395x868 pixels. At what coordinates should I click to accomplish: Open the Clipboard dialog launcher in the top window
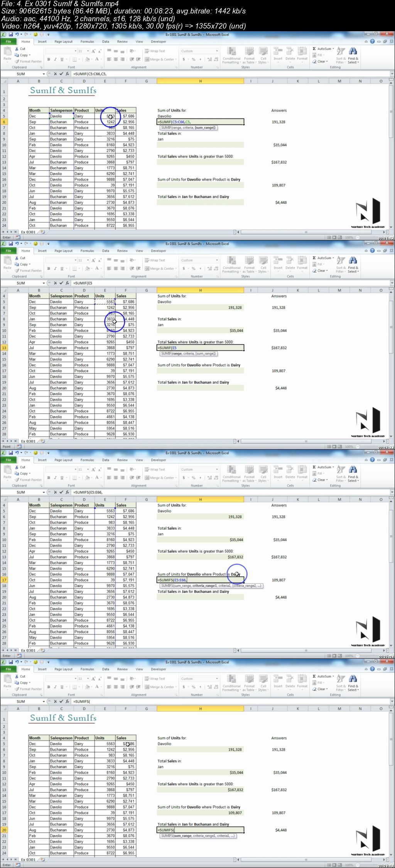(x=42, y=67)
